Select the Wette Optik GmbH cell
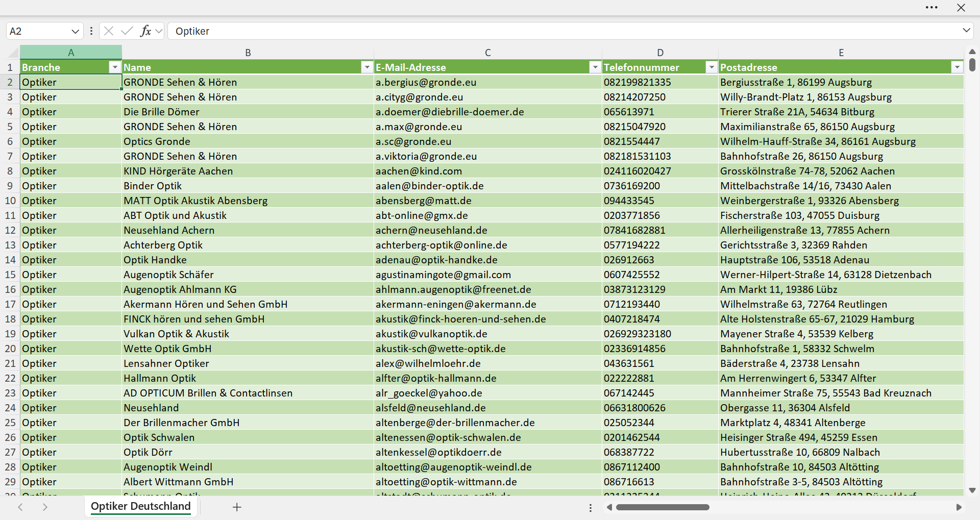This screenshot has height=520, width=980. (248, 349)
